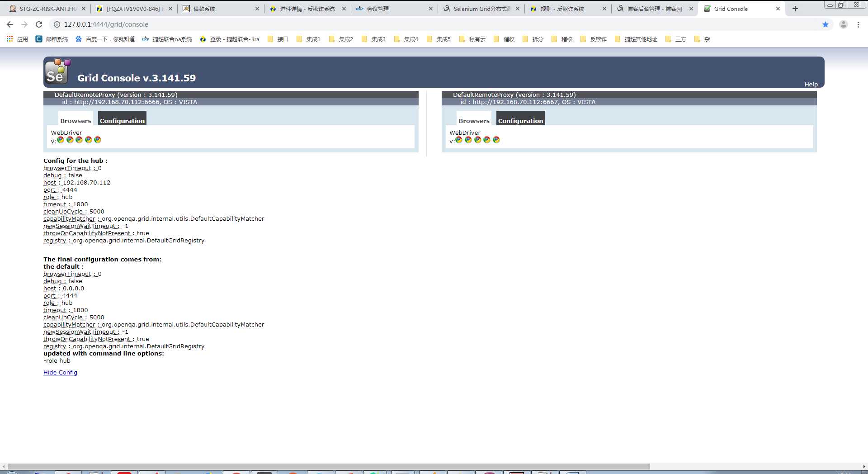Open the 捷越联合oa系统 bookmark

tap(167, 39)
